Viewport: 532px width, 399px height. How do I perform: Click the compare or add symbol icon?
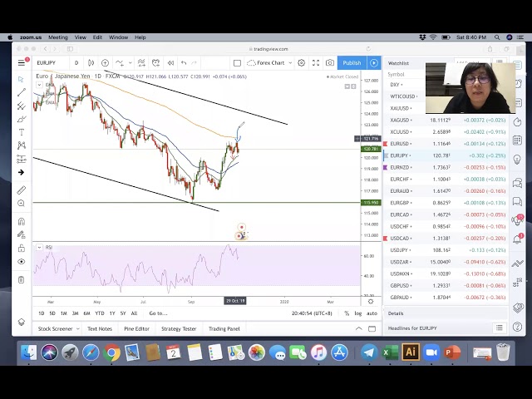point(105,63)
